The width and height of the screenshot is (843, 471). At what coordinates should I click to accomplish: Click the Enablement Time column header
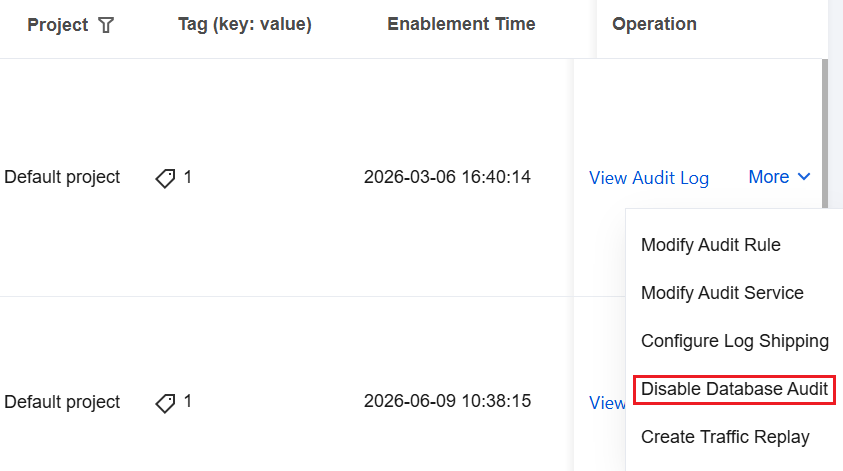(x=461, y=24)
